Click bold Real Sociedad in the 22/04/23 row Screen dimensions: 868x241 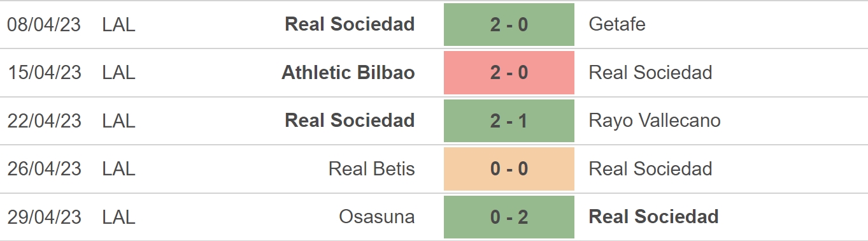click(350, 120)
